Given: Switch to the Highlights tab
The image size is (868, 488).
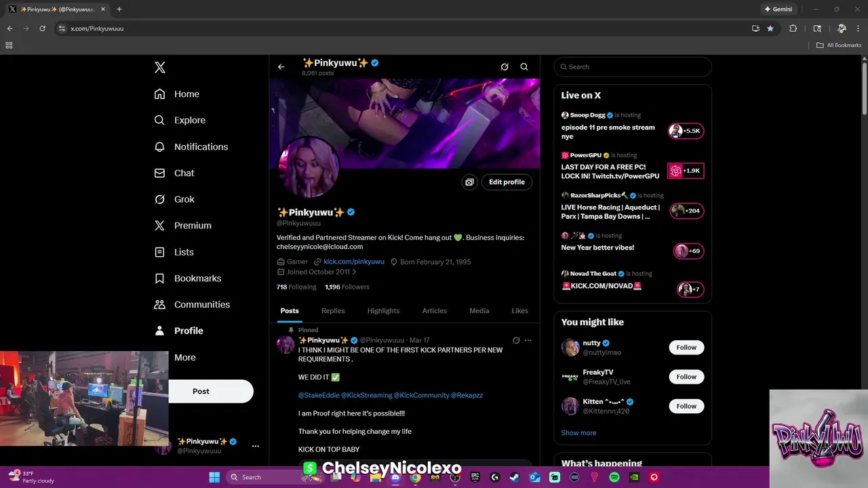Looking at the screenshot, I should point(383,310).
